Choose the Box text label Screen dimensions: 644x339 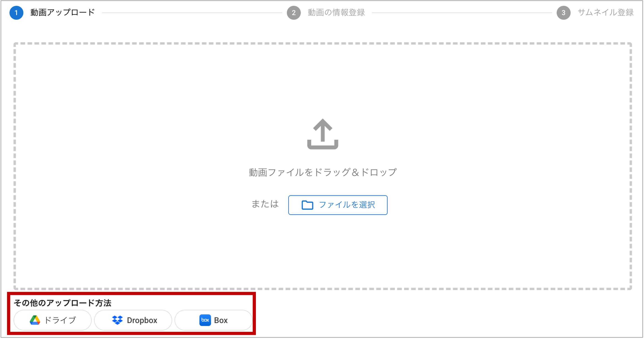[x=221, y=320]
